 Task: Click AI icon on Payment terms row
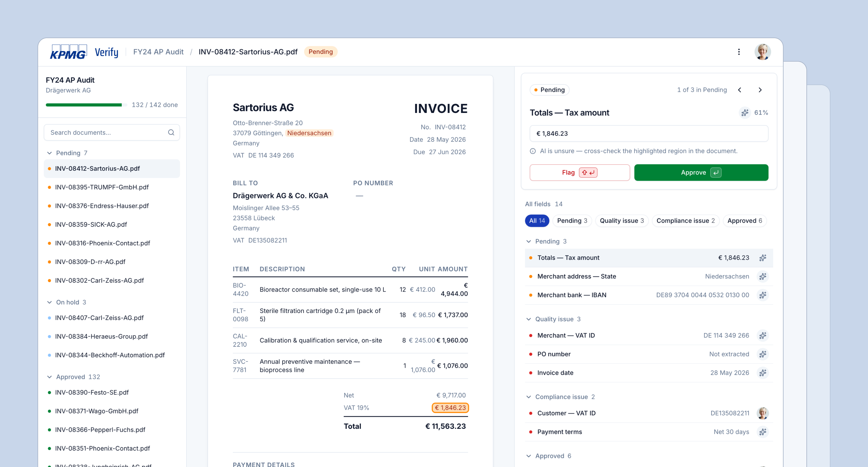[x=763, y=432]
